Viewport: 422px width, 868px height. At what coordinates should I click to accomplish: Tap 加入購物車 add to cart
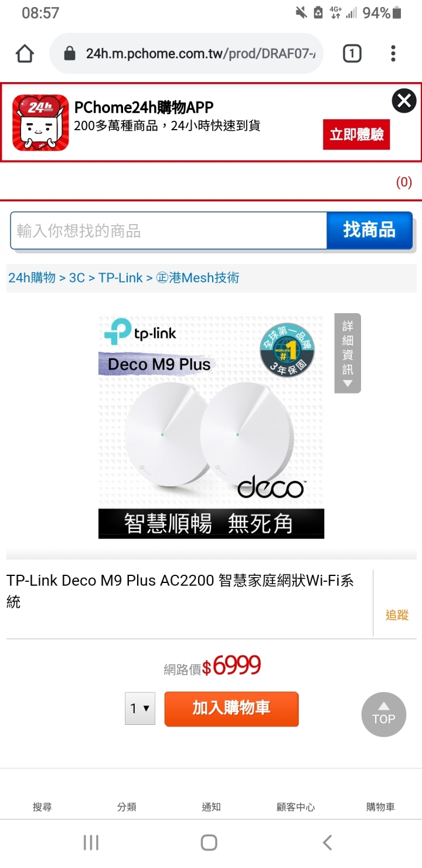232,708
